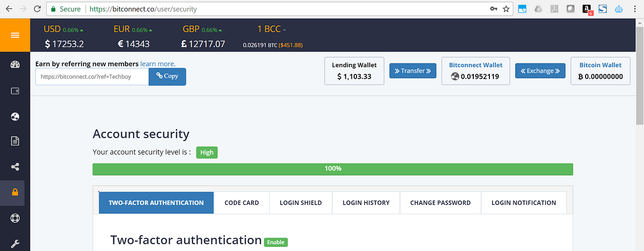Viewport: 644px width, 251px height.
Task: Open the hamburger menu in the orange corner
Action: (x=15, y=35)
